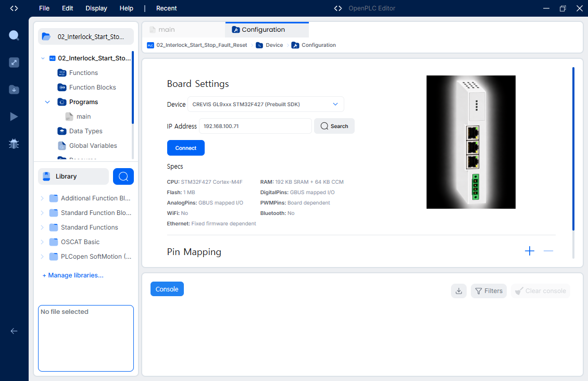Click the back arrow icon in sidebar
588x381 pixels.
click(14, 331)
